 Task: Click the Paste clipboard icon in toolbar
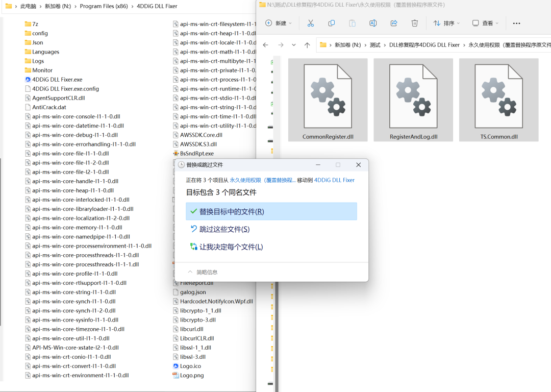pyautogui.click(x=352, y=23)
